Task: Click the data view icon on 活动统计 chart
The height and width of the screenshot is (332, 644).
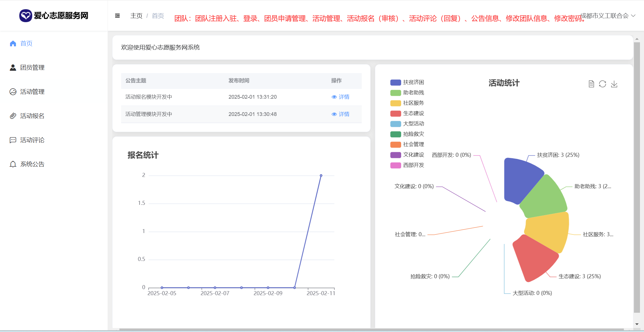Action: [x=591, y=84]
